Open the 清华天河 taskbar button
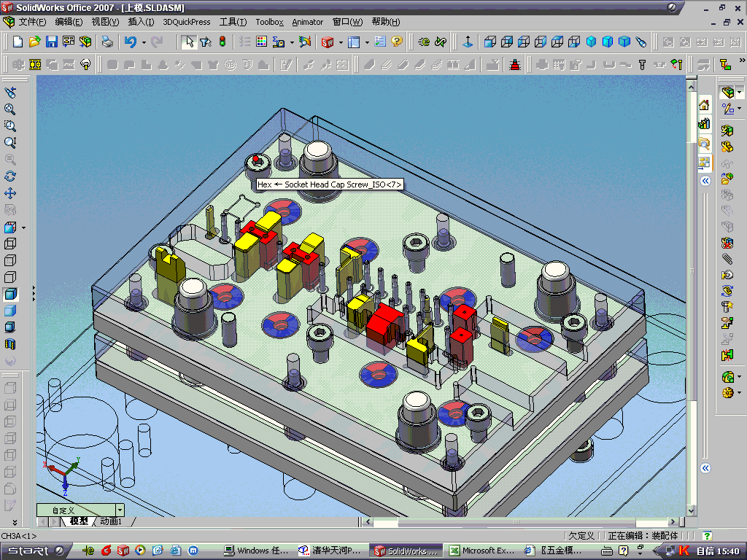This screenshot has height=560, width=747. (x=332, y=551)
